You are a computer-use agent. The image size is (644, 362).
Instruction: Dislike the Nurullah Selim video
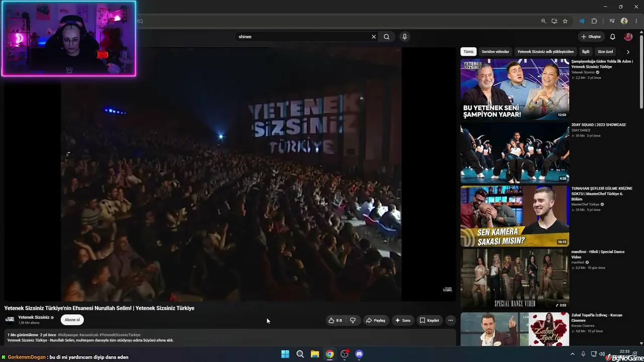tap(353, 320)
